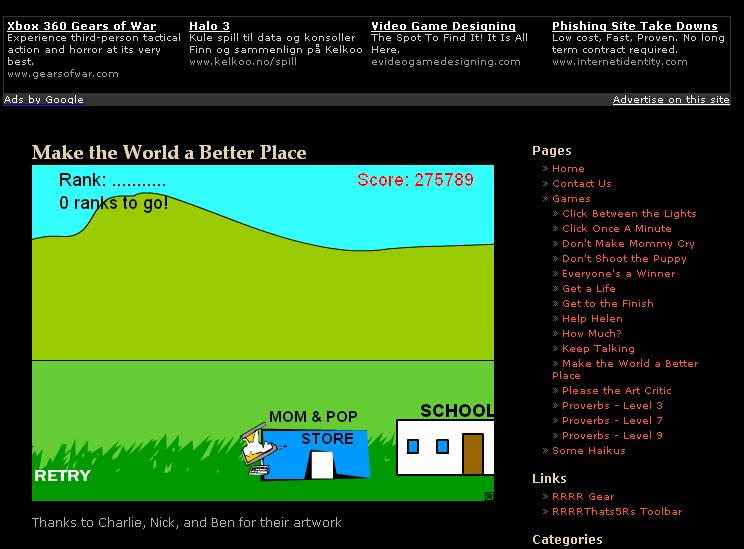Click the Mom & Pop Store building
The width and height of the screenshot is (744, 549).
pyautogui.click(x=316, y=454)
